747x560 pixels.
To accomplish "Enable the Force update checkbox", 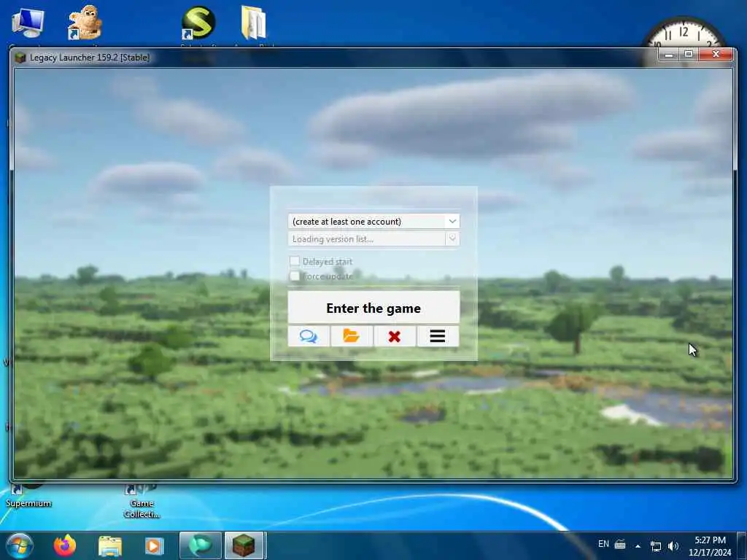I will pyautogui.click(x=295, y=276).
